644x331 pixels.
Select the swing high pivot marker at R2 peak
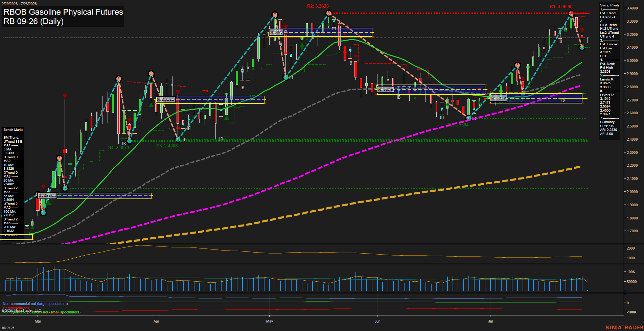click(x=328, y=13)
